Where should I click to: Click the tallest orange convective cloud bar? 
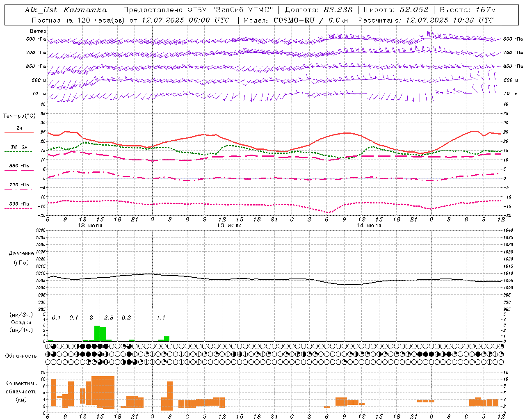pos(103,393)
